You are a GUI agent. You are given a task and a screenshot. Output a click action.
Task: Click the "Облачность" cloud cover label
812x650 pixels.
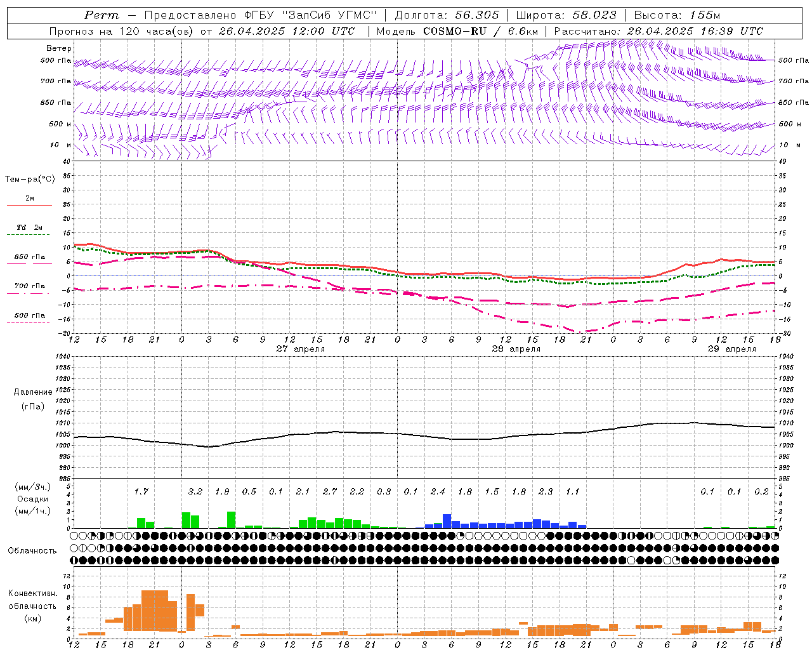(32, 551)
